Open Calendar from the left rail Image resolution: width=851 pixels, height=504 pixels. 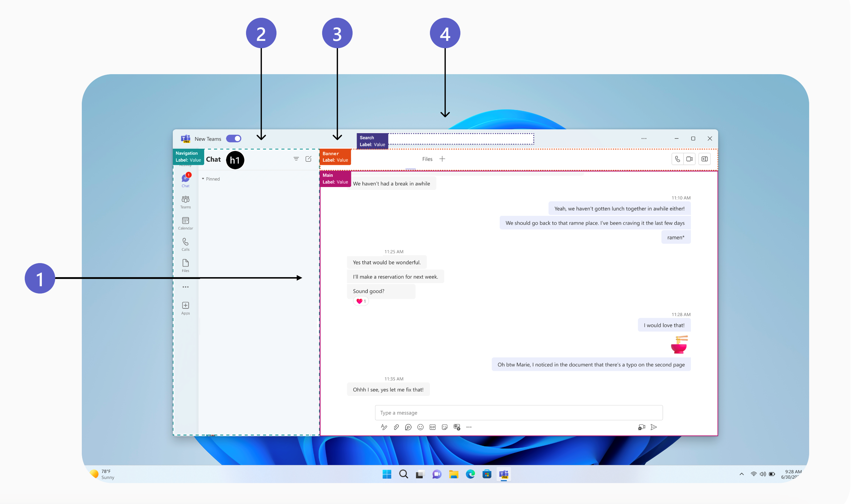(186, 223)
